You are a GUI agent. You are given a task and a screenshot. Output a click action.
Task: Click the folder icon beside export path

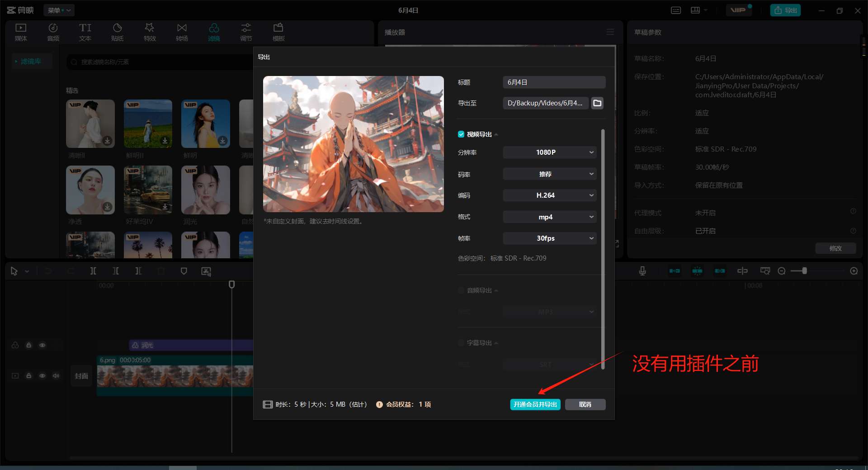pyautogui.click(x=597, y=103)
